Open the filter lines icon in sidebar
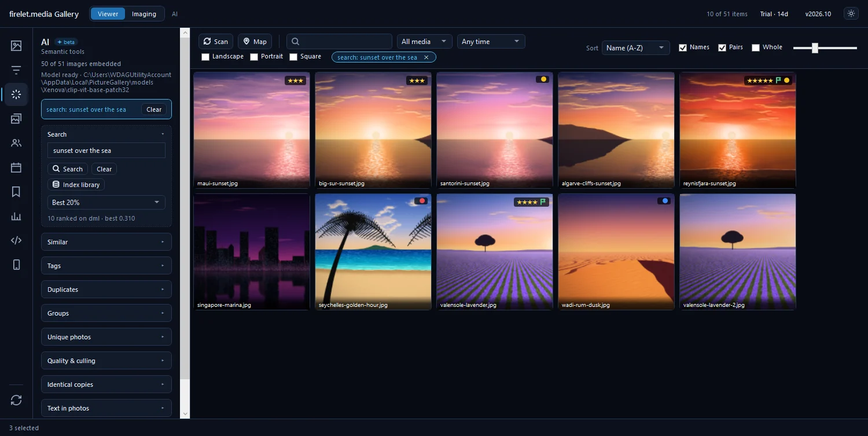 (x=16, y=70)
